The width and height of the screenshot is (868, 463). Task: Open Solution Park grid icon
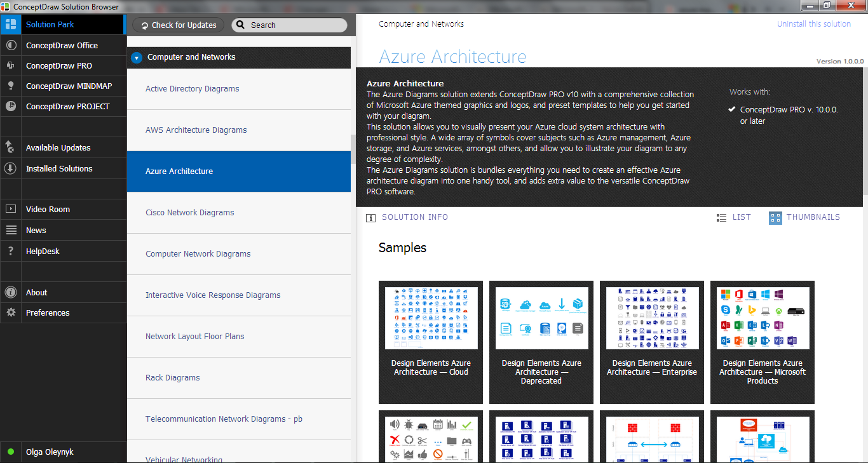tap(11, 25)
